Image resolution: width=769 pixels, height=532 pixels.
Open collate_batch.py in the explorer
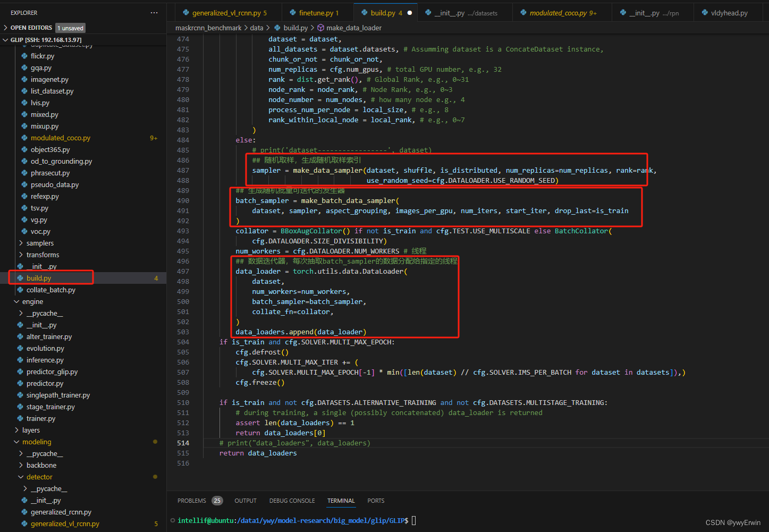click(83, 290)
